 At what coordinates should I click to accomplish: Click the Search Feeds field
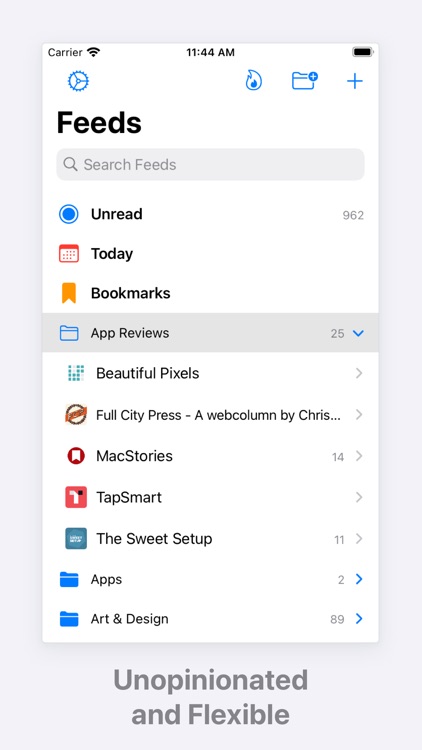(x=211, y=165)
